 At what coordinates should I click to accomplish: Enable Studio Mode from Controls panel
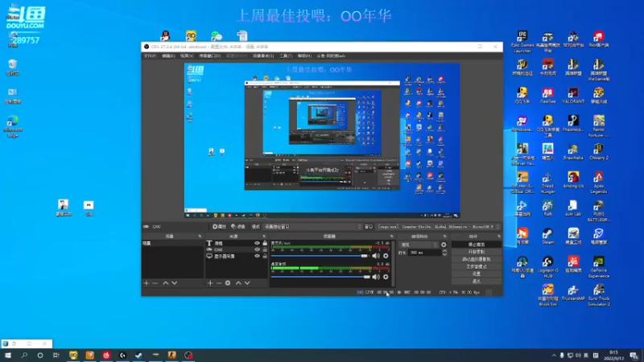tap(476, 266)
